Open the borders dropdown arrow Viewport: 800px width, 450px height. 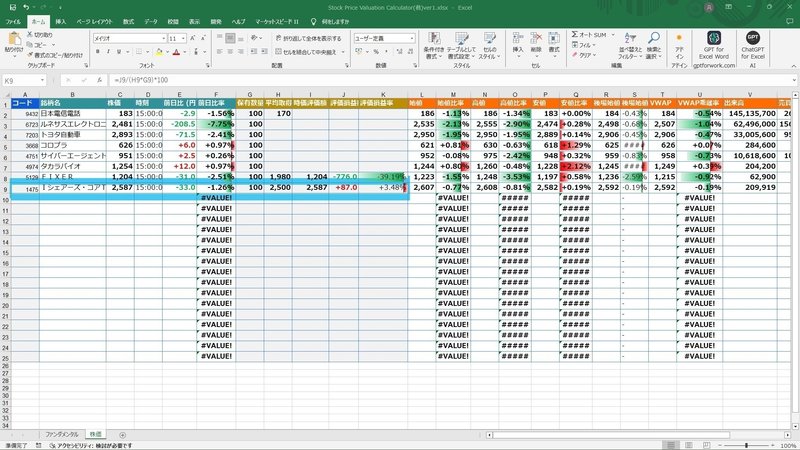[x=147, y=52]
